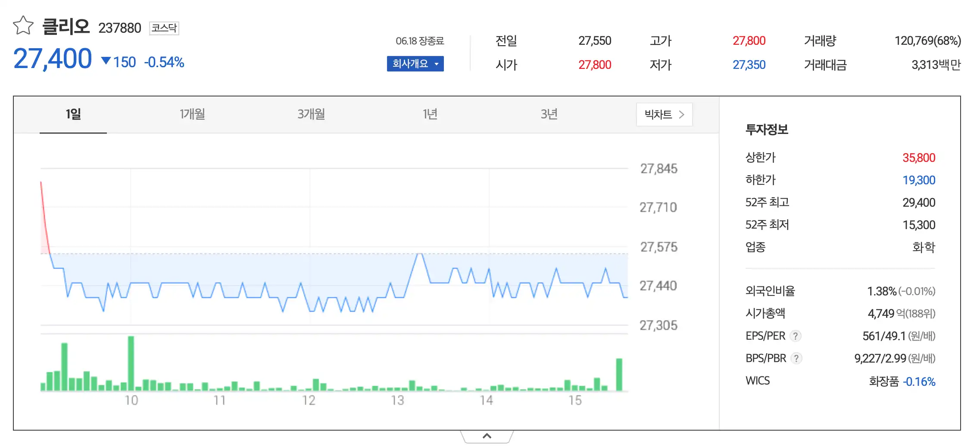The image size is (980, 447).
Task: Click the red opening price line segment
Action: coord(45,217)
